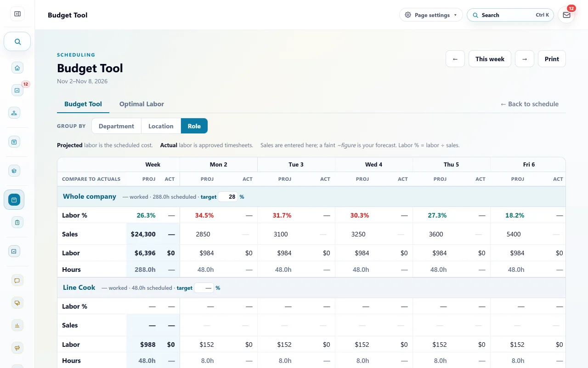
Task: Group by Department
Action: [x=116, y=126]
